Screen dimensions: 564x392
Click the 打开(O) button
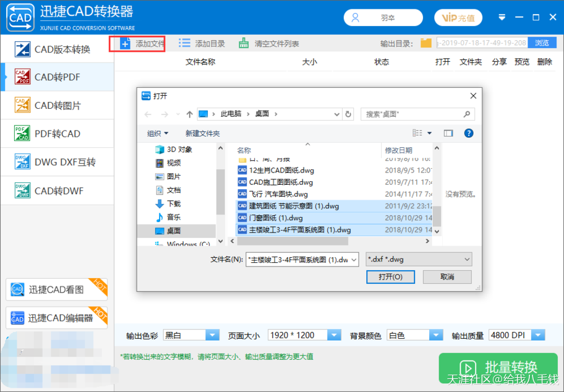click(x=390, y=277)
